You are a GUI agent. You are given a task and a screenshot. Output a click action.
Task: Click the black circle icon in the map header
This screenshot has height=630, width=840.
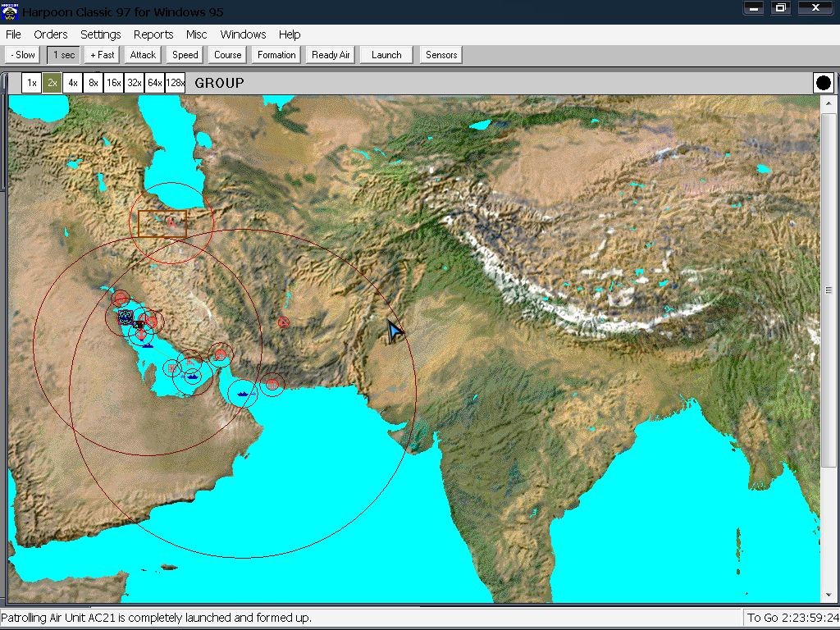coord(823,83)
